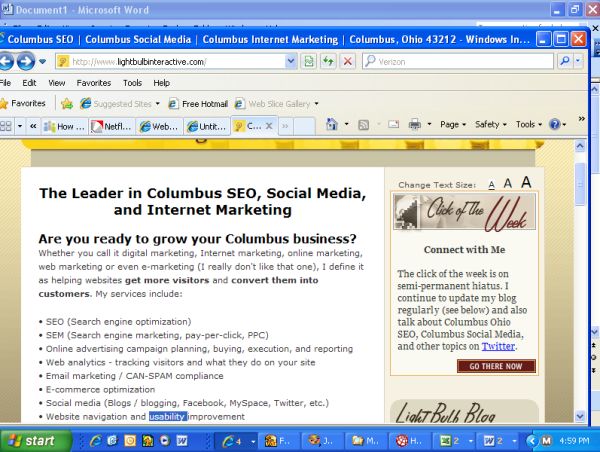This screenshot has height=452, width=600.
Task: Click the RSS Feeds icon
Action: [364, 125]
